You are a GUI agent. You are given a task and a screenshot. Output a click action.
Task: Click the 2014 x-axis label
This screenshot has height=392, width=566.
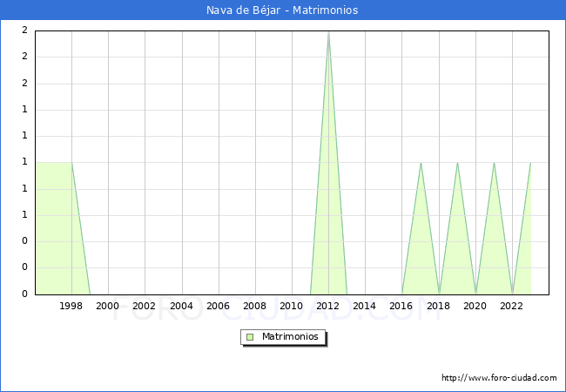(x=365, y=306)
